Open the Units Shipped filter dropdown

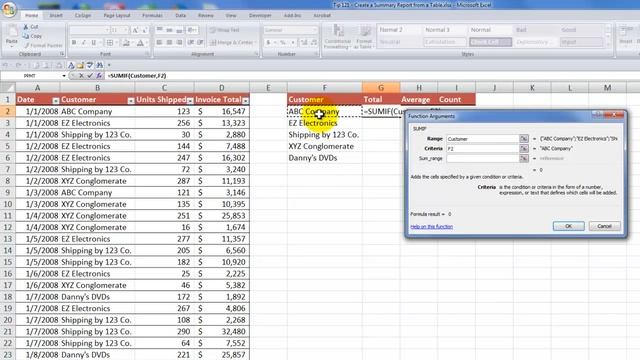click(190, 100)
